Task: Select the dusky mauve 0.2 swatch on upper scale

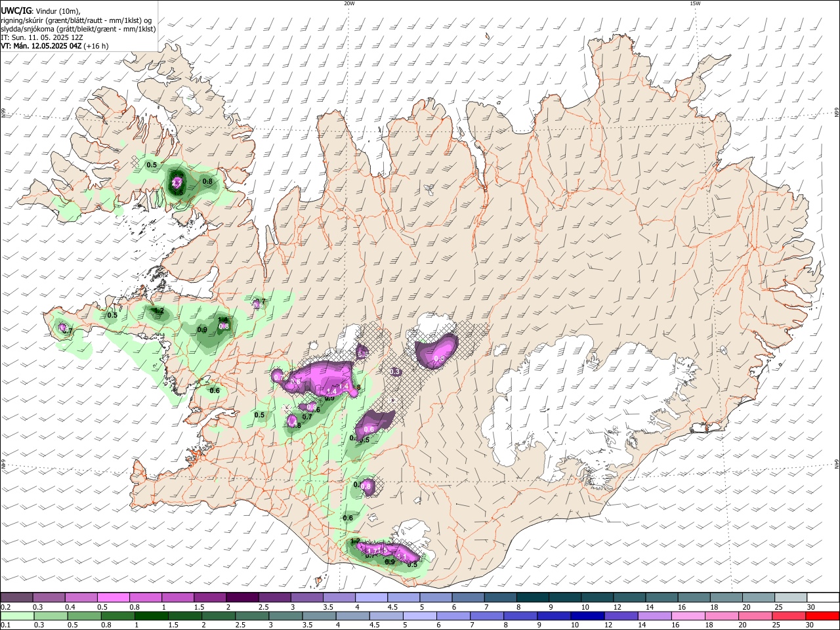Action: click(x=16, y=597)
